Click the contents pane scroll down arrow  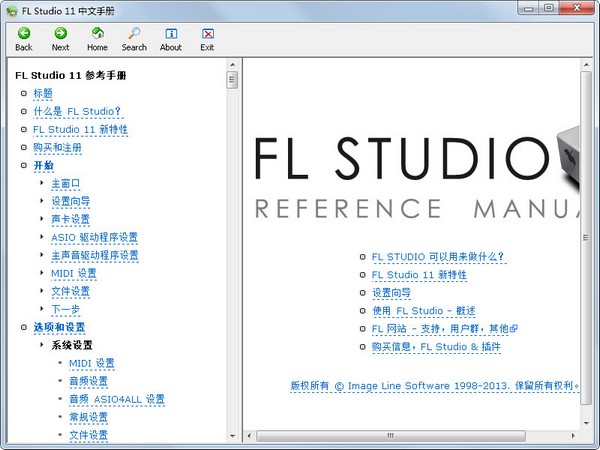pos(232,437)
